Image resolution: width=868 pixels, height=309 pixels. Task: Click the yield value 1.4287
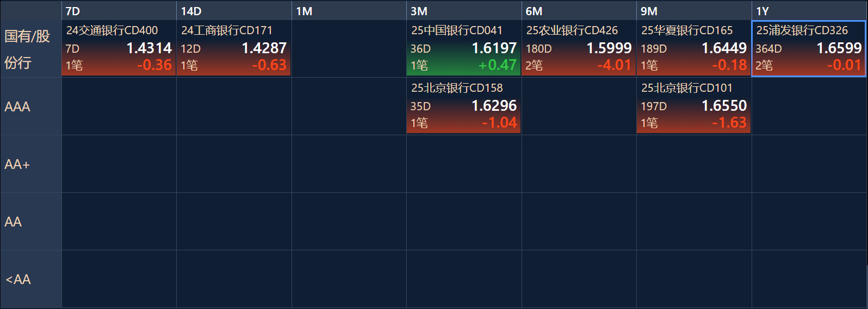pyautogui.click(x=264, y=48)
